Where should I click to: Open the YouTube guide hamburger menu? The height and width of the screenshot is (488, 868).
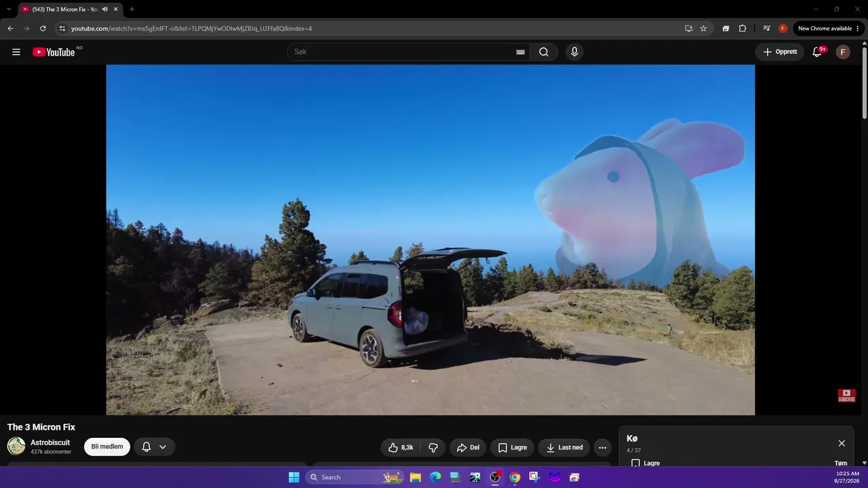(x=16, y=52)
